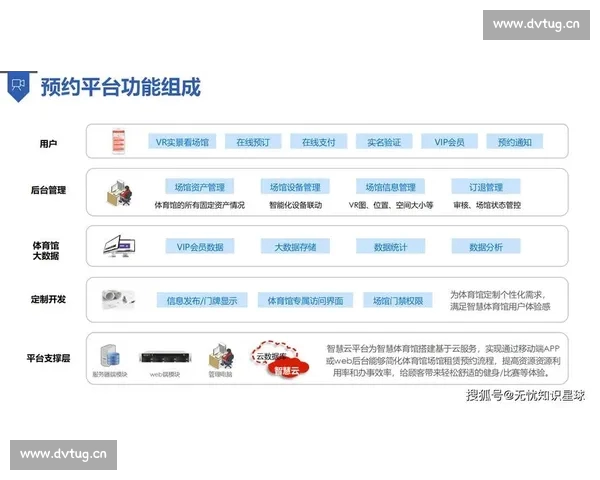Click the monitor icon in 体育馆大数据 row

click(x=119, y=247)
